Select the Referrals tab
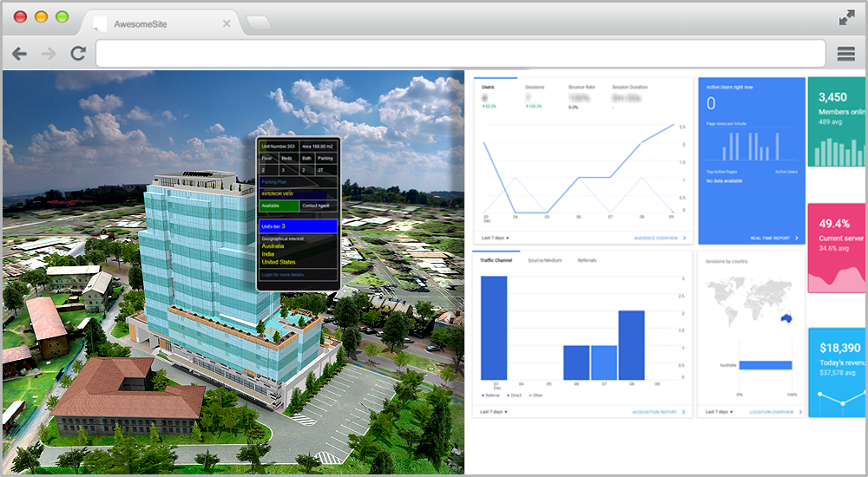The height and width of the screenshot is (477, 868). [587, 260]
